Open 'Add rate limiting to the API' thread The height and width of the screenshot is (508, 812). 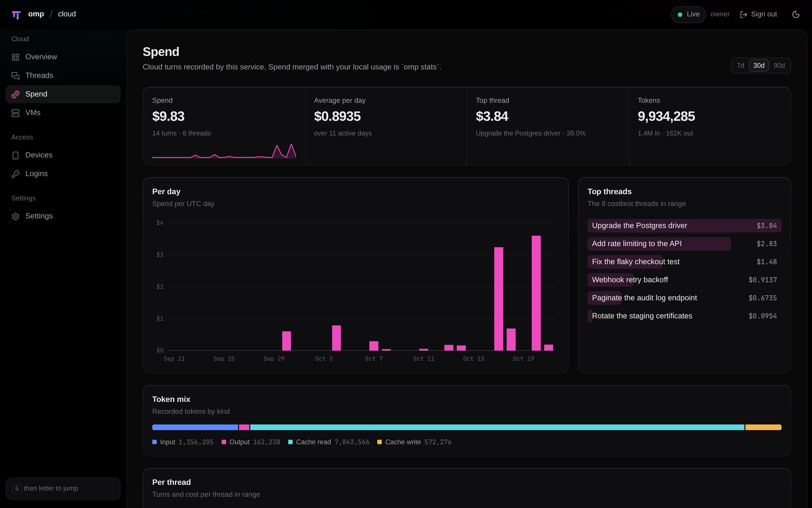pos(684,244)
